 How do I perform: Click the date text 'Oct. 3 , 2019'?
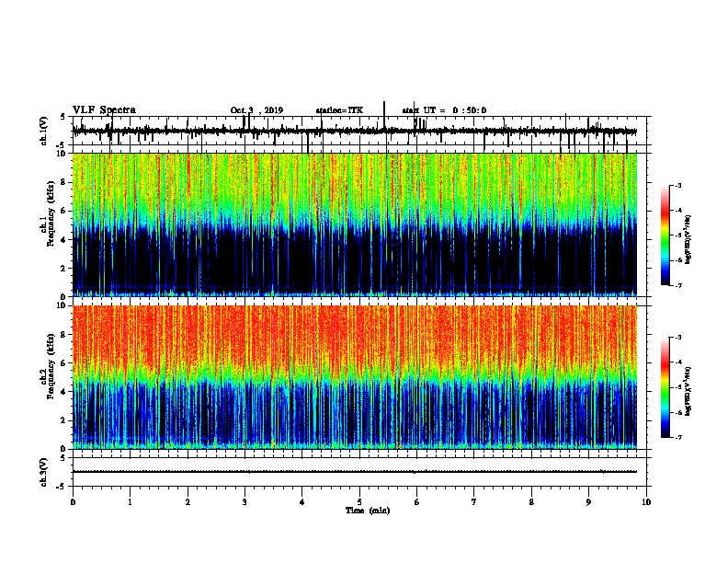256,110
